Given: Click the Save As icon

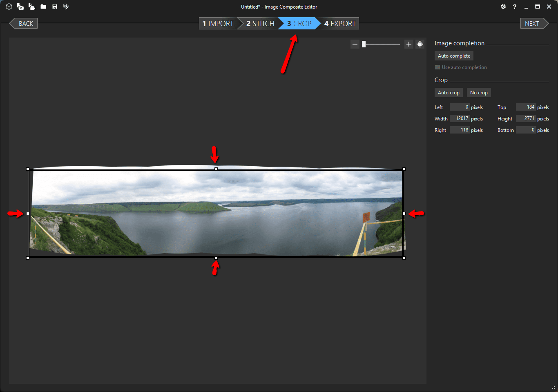Looking at the screenshot, I should pos(66,7).
